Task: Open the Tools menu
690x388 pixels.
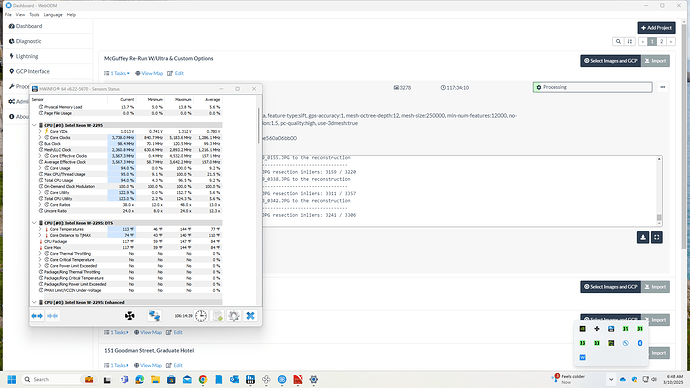Action: pyautogui.click(x=34, y=15)
